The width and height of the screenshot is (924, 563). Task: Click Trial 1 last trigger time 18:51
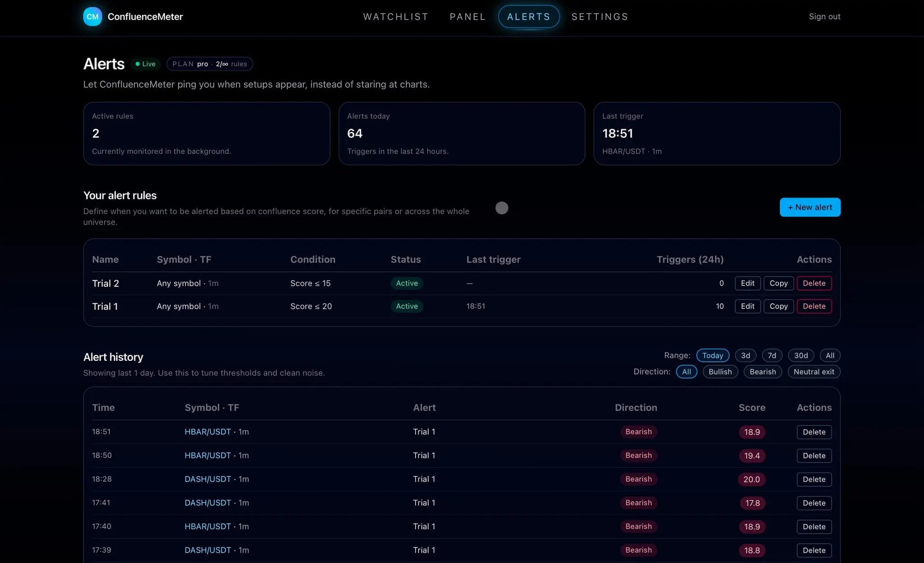click(x=476, y=306)
